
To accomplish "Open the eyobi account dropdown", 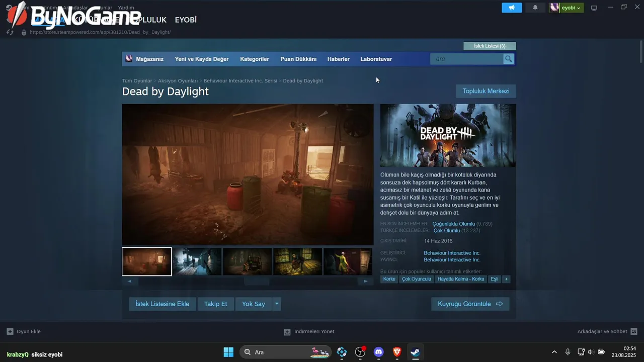I will click(567, 8).
